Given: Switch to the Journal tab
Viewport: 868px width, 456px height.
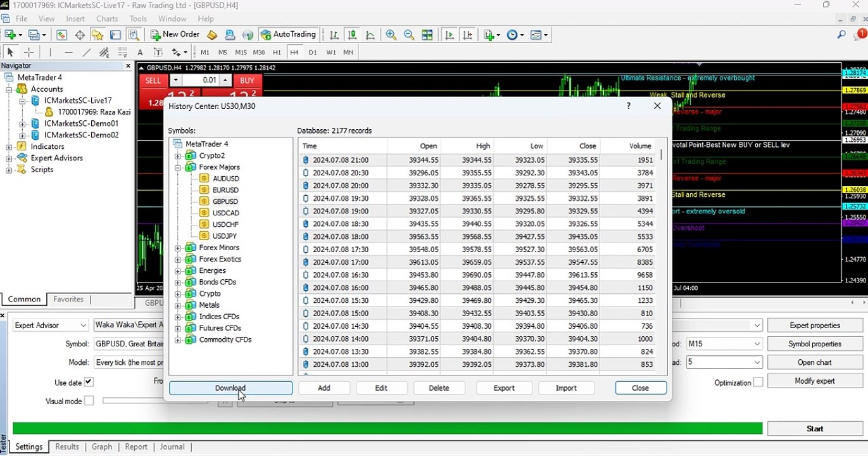Looking at the screenshot, I should (172, 446).
